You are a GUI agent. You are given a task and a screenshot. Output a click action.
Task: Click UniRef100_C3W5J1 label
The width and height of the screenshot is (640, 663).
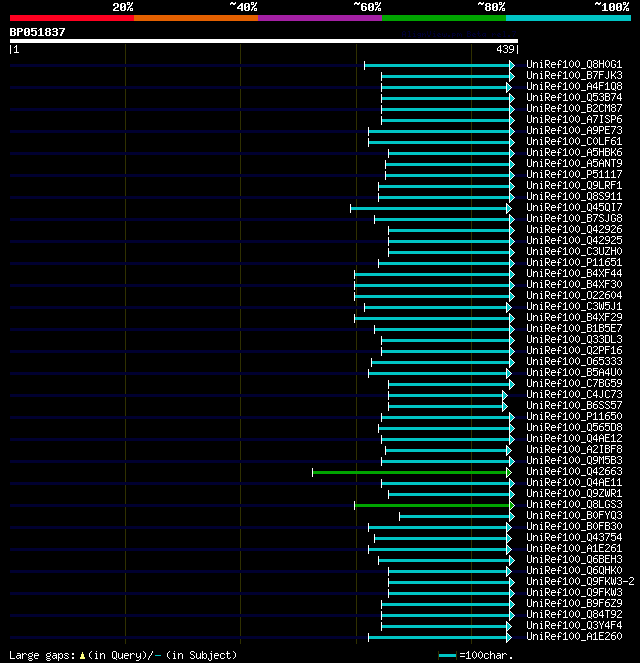pyautogui.click(x=574, y=307)
